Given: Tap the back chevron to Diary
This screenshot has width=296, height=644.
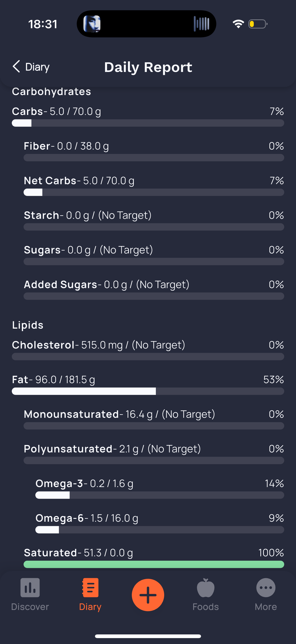Looking at the screenshot, I should [x=16, y=67].
